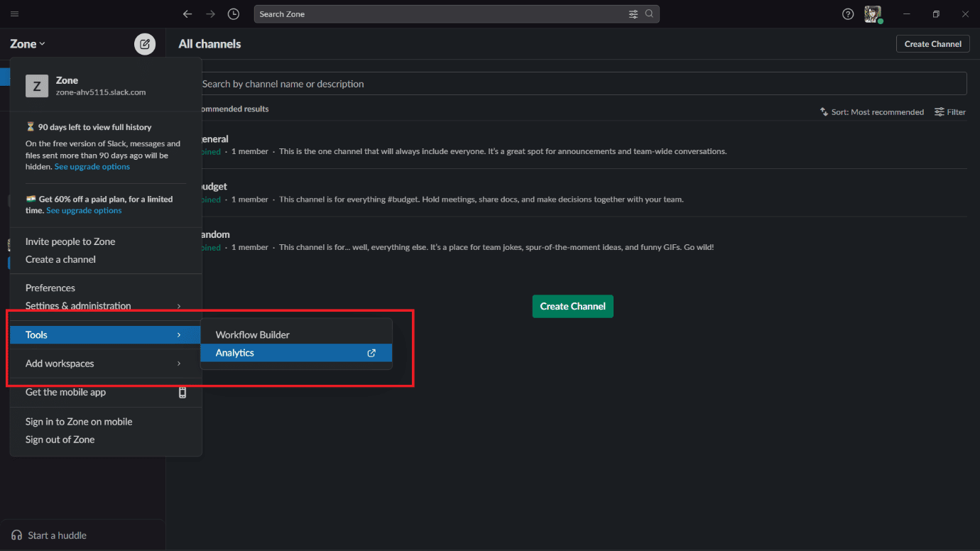Click the Filter sliders icon
The height and width of the screenshot is (551, 980).
[x=940, y=112]
